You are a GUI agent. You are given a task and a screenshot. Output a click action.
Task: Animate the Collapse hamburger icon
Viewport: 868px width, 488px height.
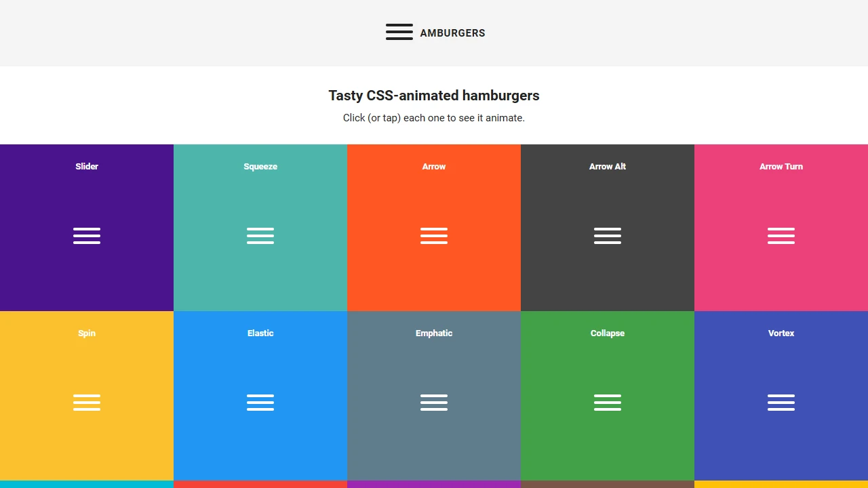608,403
